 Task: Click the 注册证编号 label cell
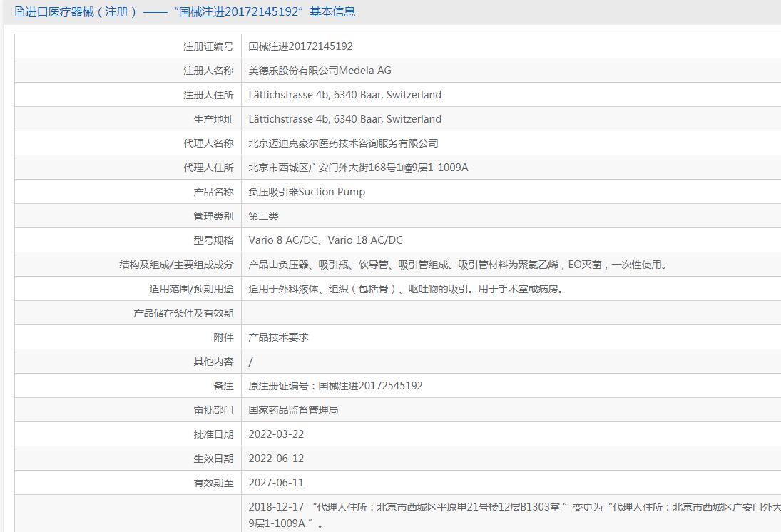click(x=128, y=46)
